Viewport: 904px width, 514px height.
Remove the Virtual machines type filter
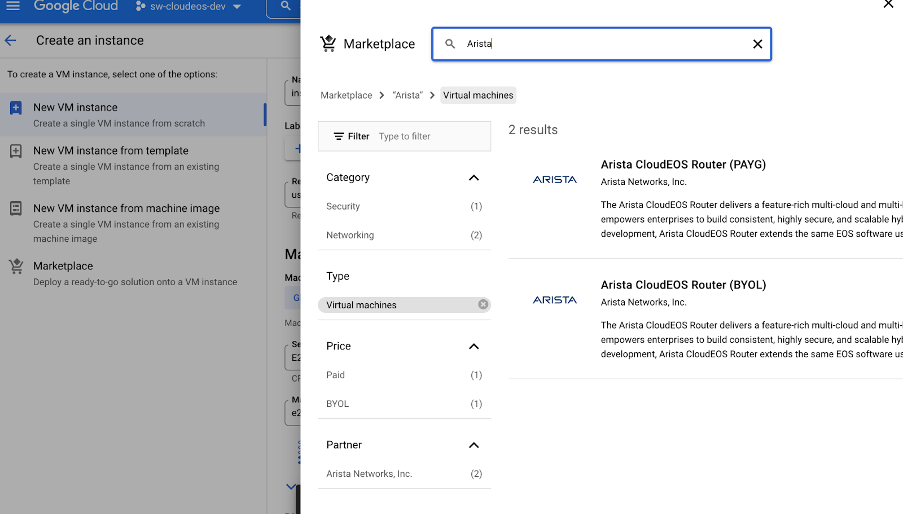click(483, 304)
